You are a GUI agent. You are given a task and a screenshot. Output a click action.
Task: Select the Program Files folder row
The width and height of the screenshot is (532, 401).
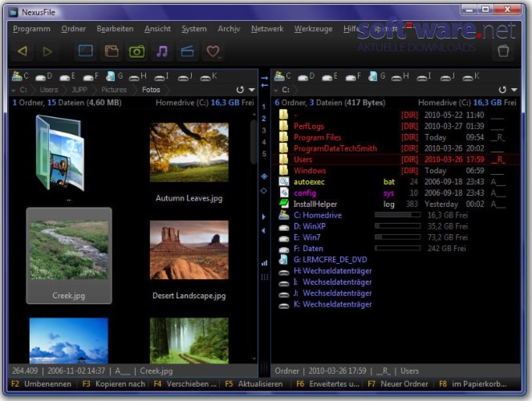click(396, 137)
